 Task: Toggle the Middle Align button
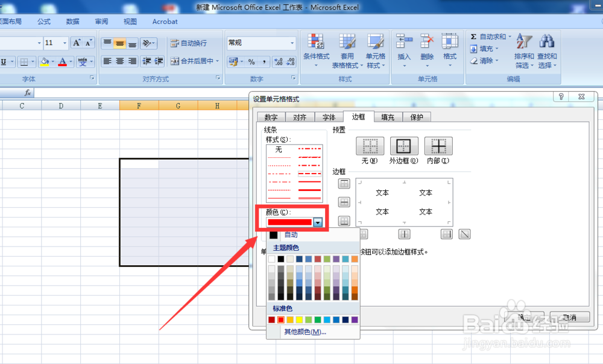[x=120, y=43]
